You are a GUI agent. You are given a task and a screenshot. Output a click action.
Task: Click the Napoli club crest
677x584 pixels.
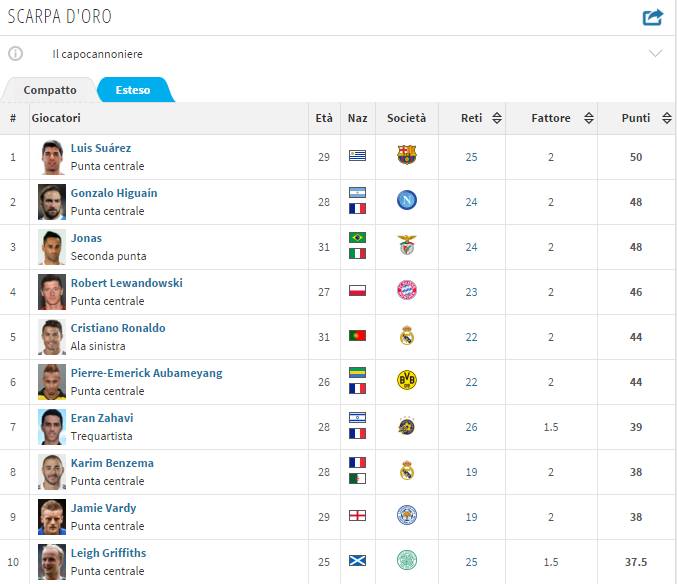pyautogui.click(x=406, y=200)
